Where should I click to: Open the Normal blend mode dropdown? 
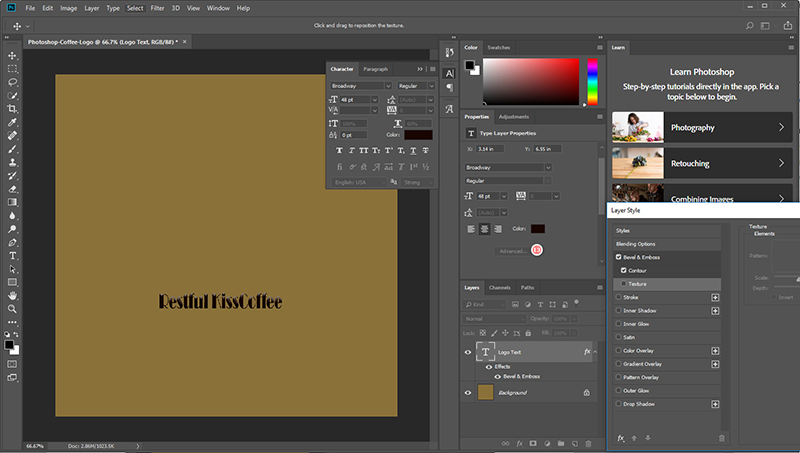[496, 318]
